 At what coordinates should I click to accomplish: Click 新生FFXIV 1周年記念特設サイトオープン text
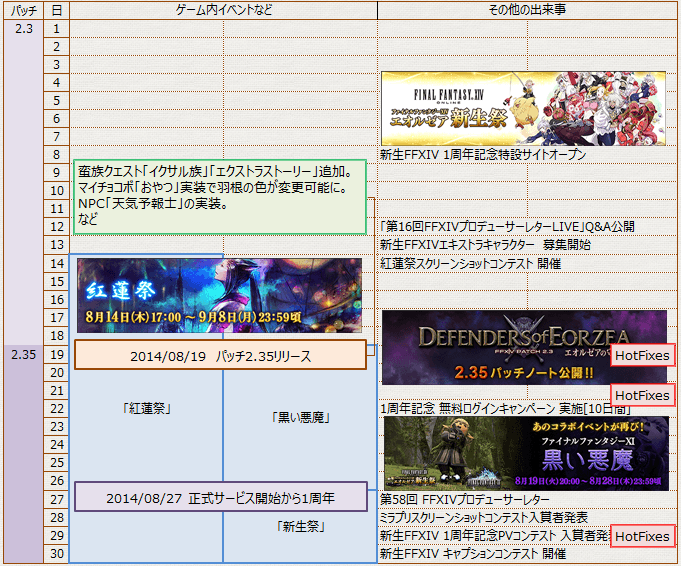tap(483, 155)
